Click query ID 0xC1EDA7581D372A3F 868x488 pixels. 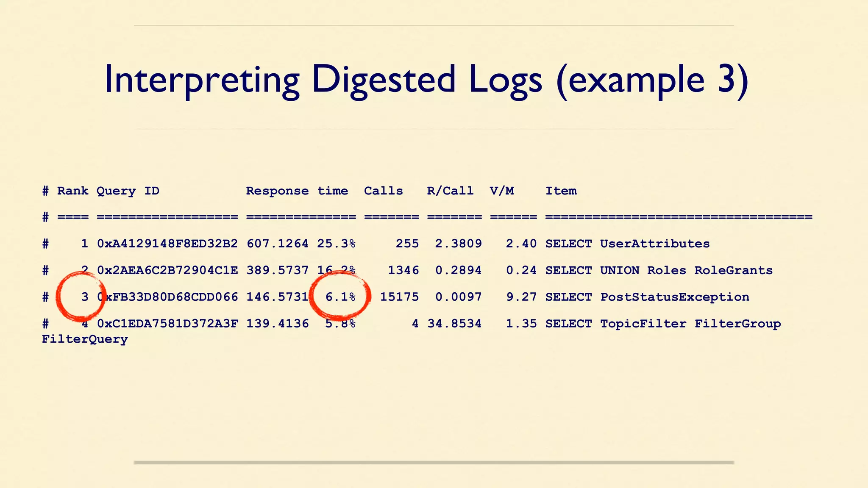[167, 324]
